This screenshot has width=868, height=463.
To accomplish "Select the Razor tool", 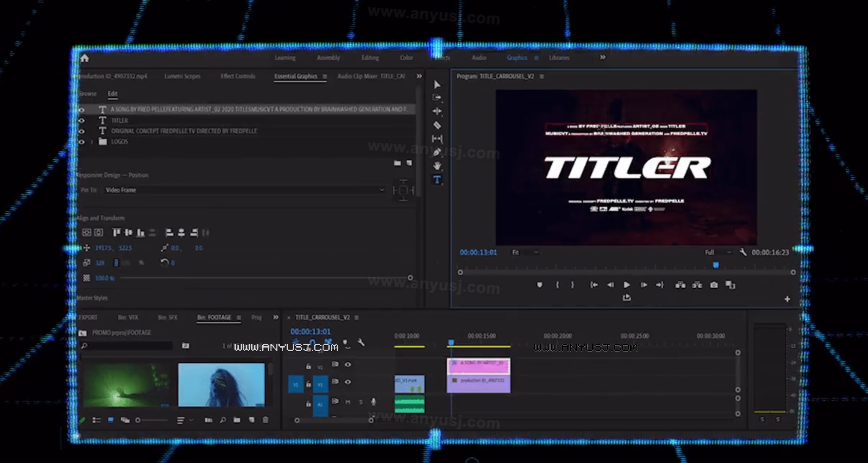I will [x=437, y=125].
